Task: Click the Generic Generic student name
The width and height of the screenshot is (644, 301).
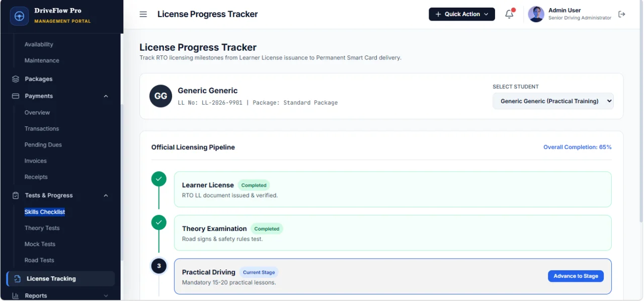Action: pyautogui.click(x=208, y=91)
